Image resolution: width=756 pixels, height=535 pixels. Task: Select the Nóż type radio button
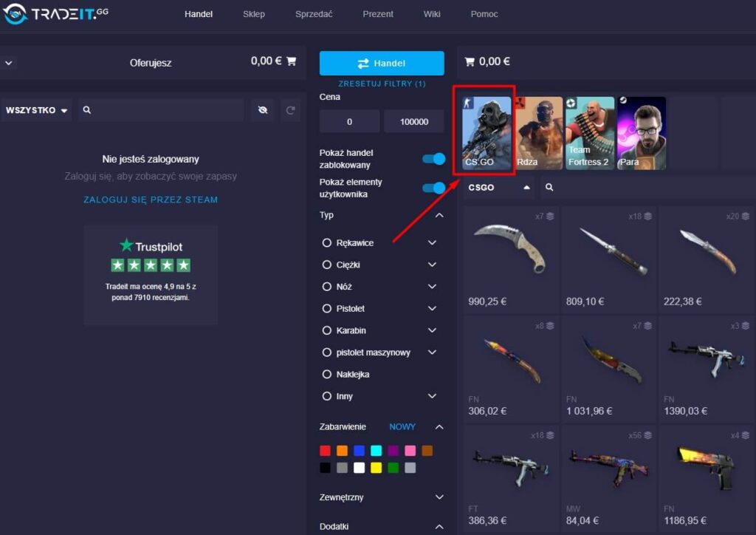click(x=327, y=287)
